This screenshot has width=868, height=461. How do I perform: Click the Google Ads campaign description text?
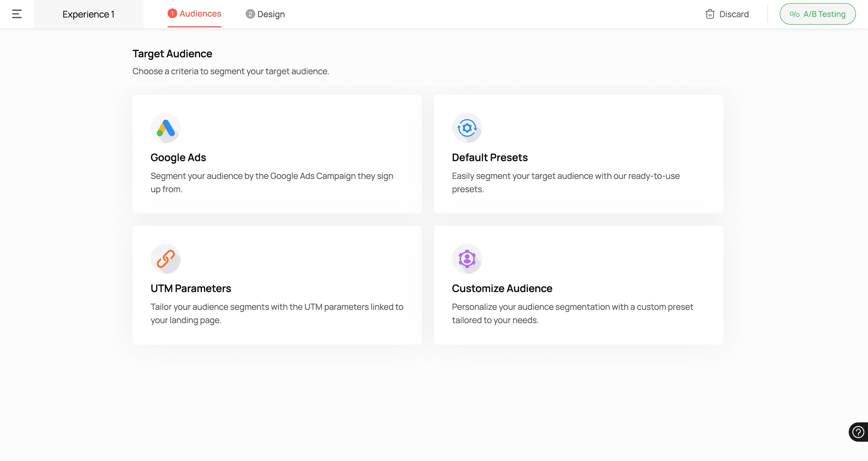[272, 182]
